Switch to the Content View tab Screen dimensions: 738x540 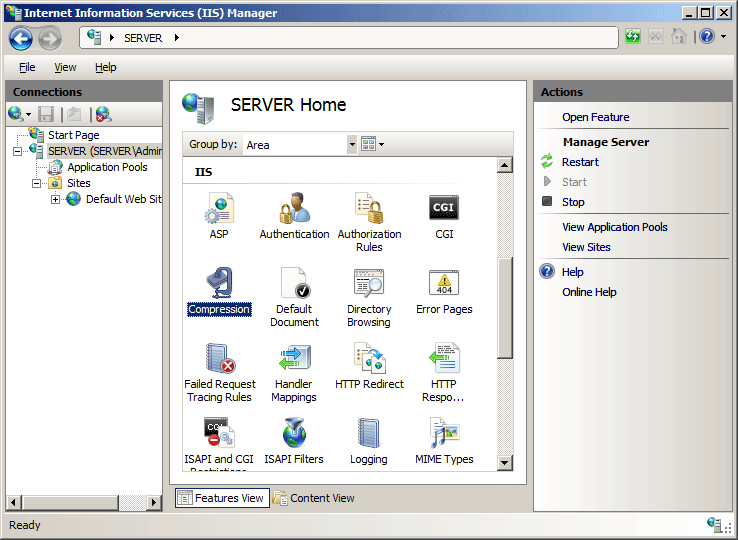click(x=314, y=498)
